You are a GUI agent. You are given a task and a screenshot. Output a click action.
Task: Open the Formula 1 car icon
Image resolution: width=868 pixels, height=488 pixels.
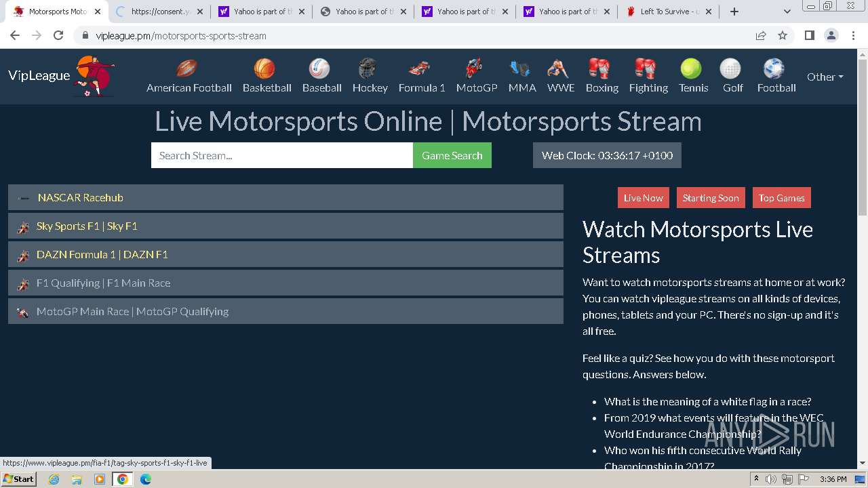(x=419, y=68)
